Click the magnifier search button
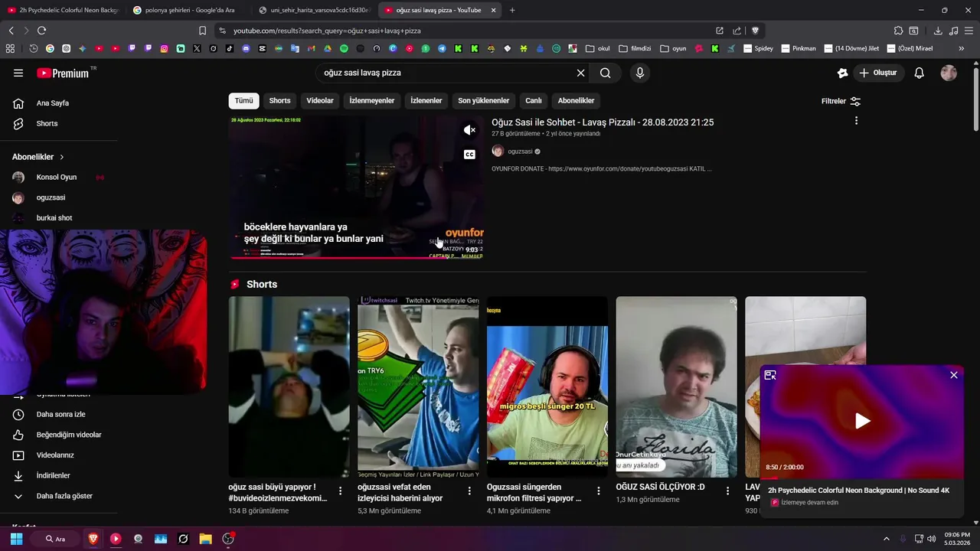The height and width of the screenshot is (551, 980). [606, 73]
